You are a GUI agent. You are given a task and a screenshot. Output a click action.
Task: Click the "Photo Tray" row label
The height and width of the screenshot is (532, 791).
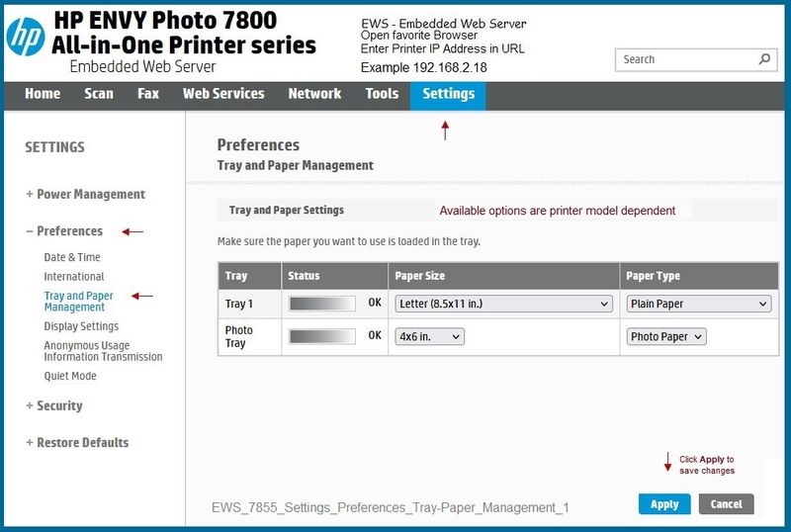[x=238, y=336]
